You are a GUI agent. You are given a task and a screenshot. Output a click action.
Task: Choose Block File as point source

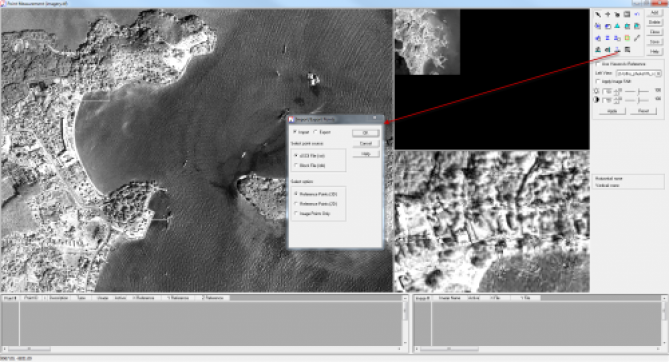coord(296,165)
